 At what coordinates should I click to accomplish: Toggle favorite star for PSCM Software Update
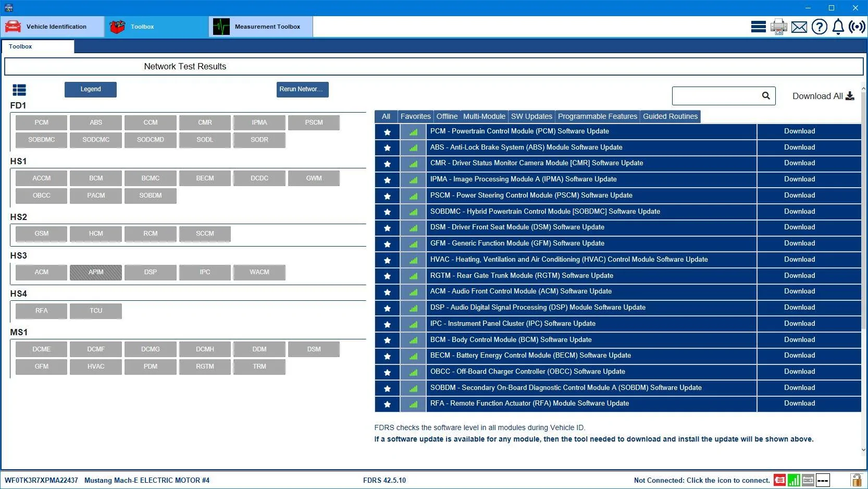387,196
